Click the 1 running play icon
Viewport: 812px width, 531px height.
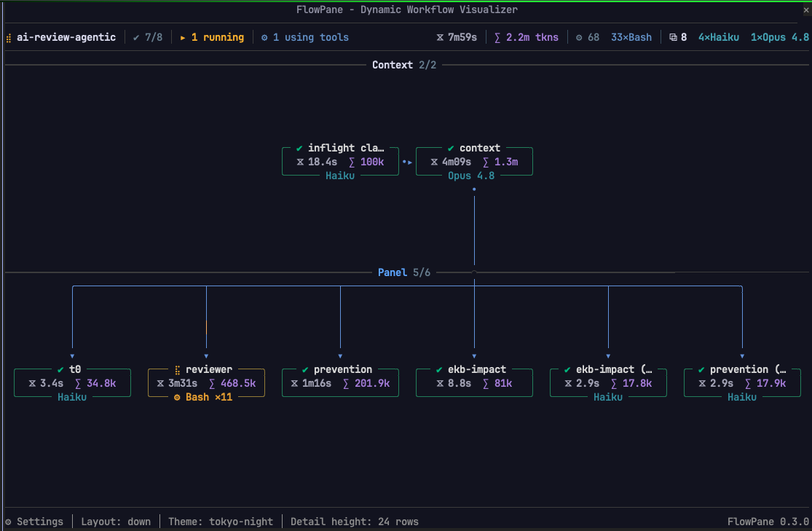click(x=183, y=38)
